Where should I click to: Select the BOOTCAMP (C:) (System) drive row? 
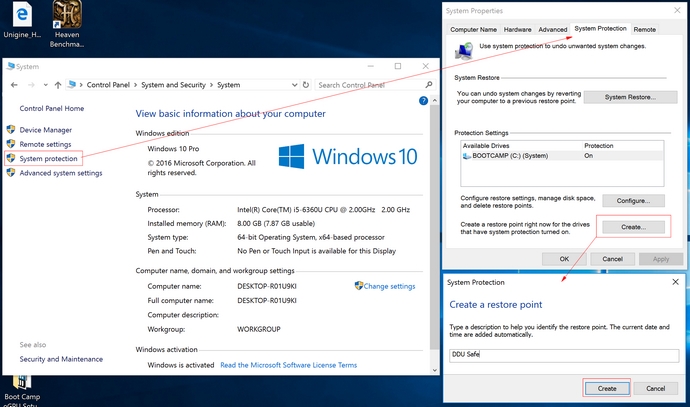click(562, 156)
